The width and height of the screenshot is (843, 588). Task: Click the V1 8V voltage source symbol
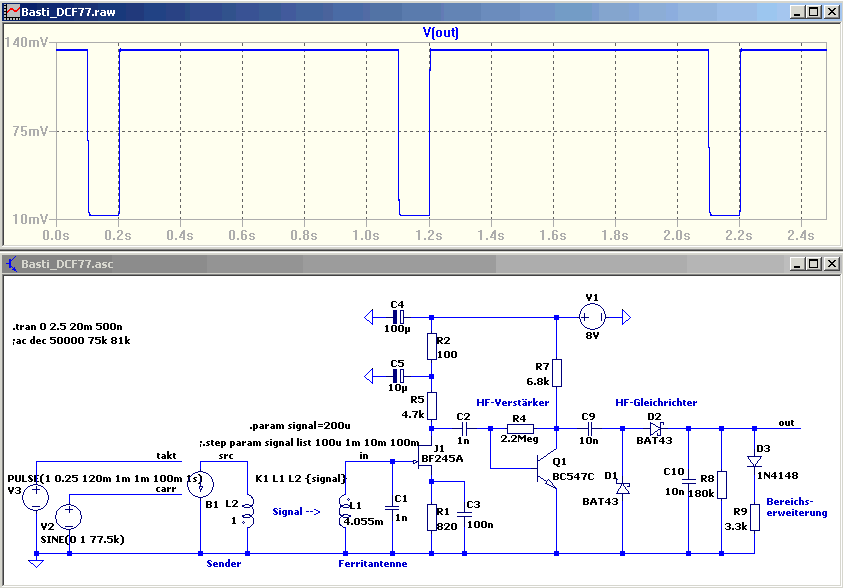coord(592,317)
